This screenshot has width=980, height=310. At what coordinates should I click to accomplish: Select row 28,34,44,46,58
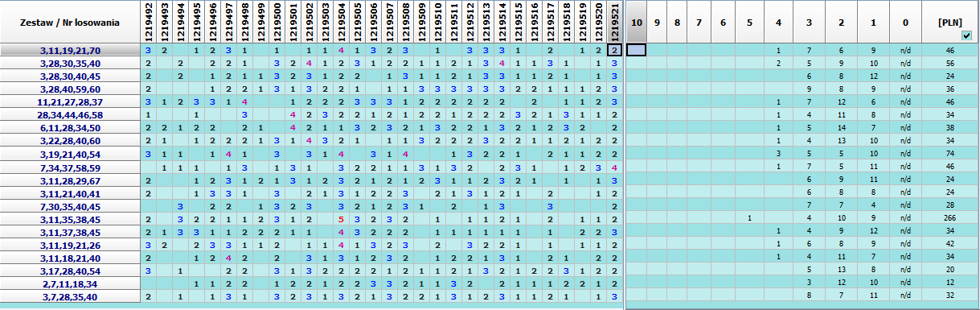coord(70,115)
